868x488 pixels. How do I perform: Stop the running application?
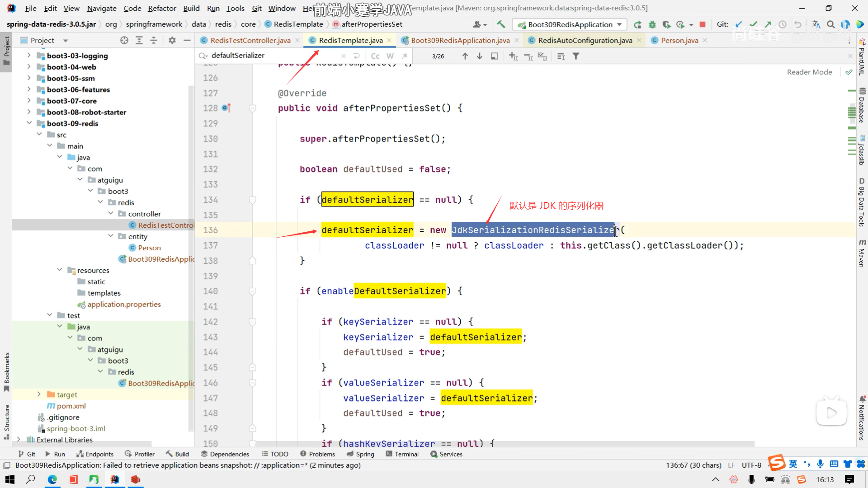tap(703, 24)
